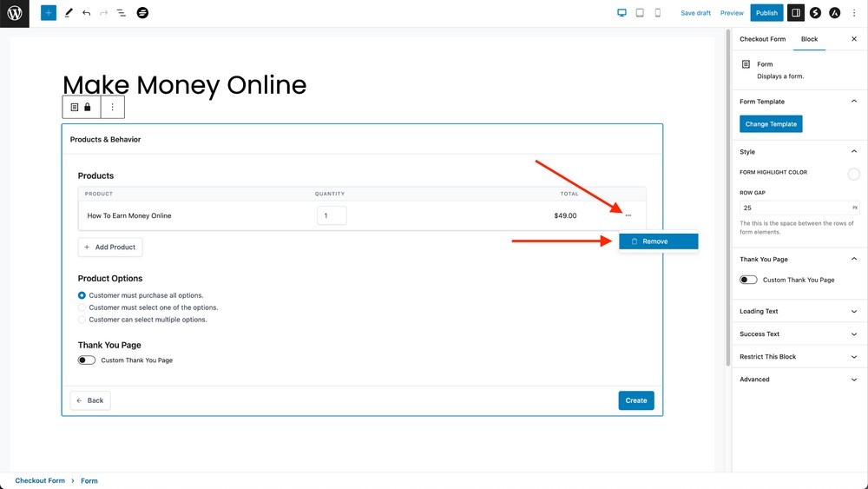
Task: Choose Remove from the product menu
Action: (658, 241)
